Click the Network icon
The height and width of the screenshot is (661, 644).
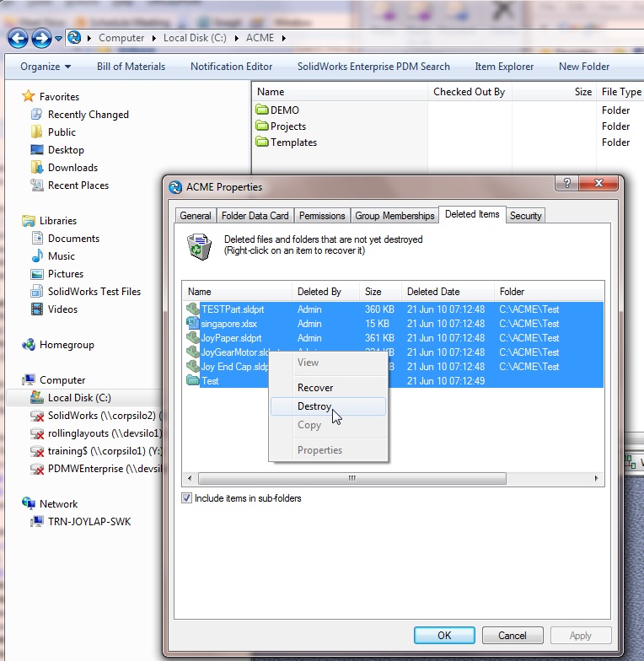29,502
